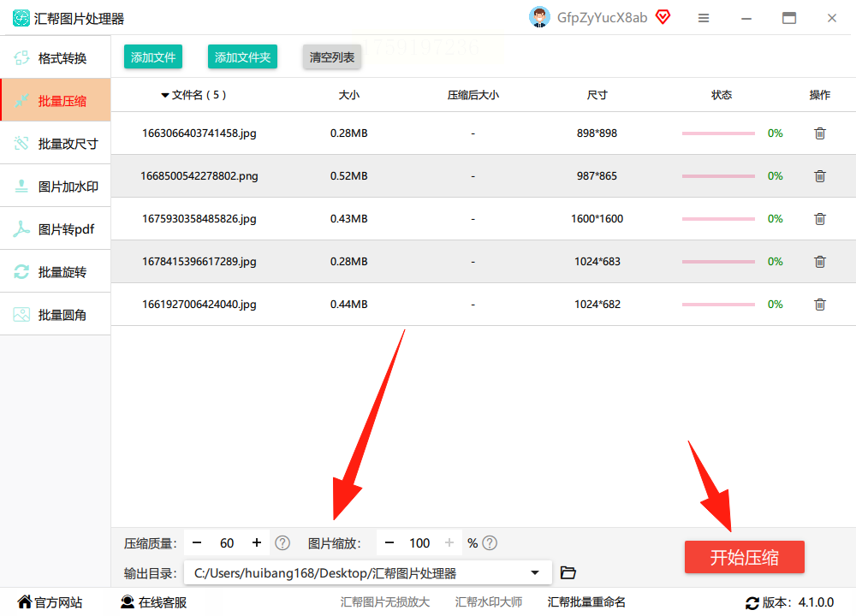Click the 添加文件 button
This screenshot has width=856, height=616.
click(x=153, y=56)
